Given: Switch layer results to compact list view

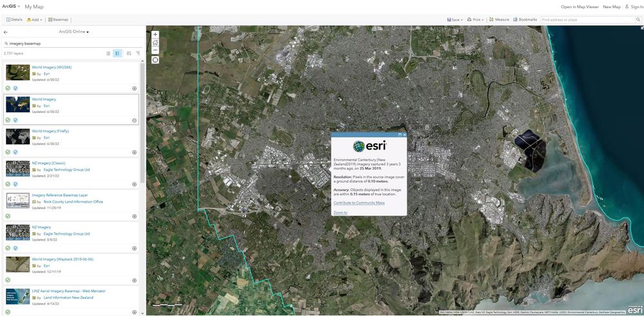Looking at the screenshot, I should click(108, 54).
